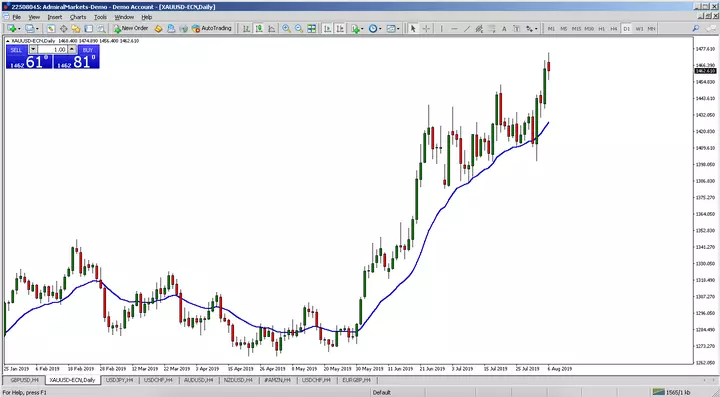The width and height of the screenshot is (720, 397).
Task: Increase the trade volume with the up arrow
Action: [x=72, y=49]
